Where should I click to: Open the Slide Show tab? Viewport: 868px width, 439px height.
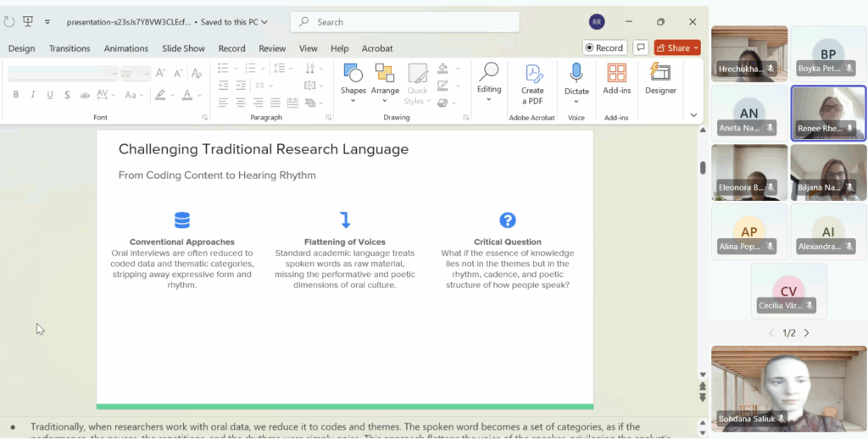[x=183, y=48]
